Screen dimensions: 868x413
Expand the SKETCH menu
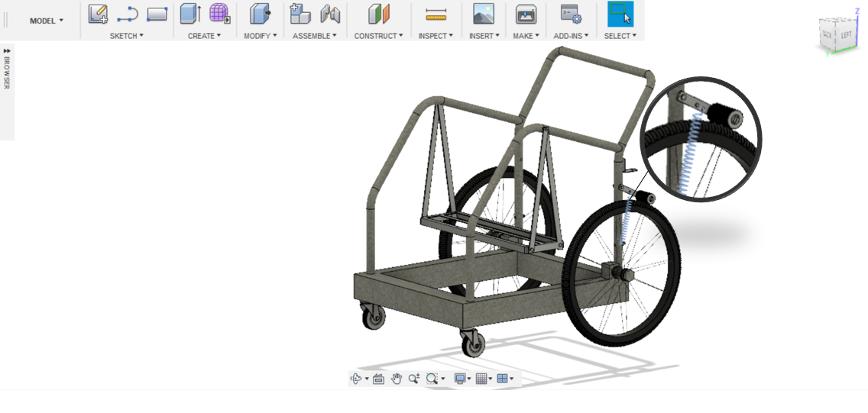pyautogui.click(x=126, y=36)
